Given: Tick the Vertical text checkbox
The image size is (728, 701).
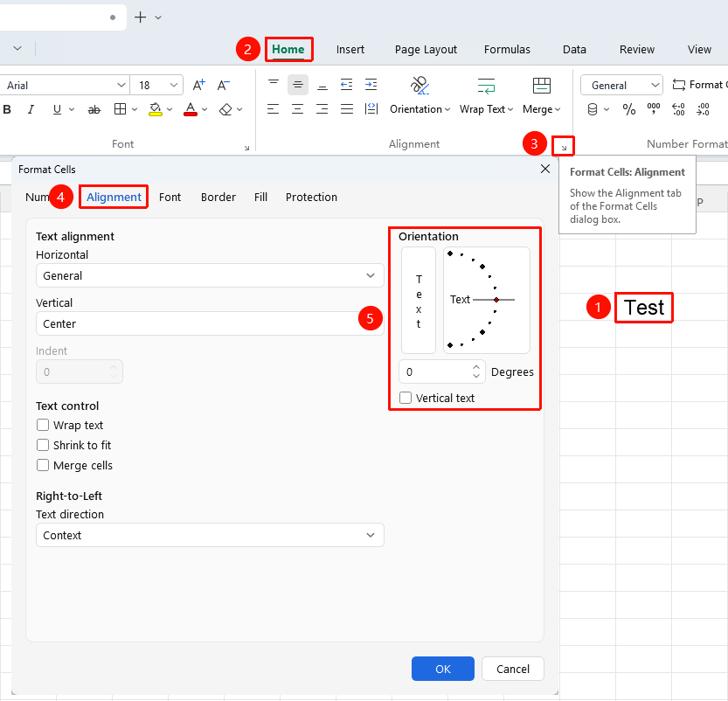Looking at the screenshot, I should (x=406, y=398).
